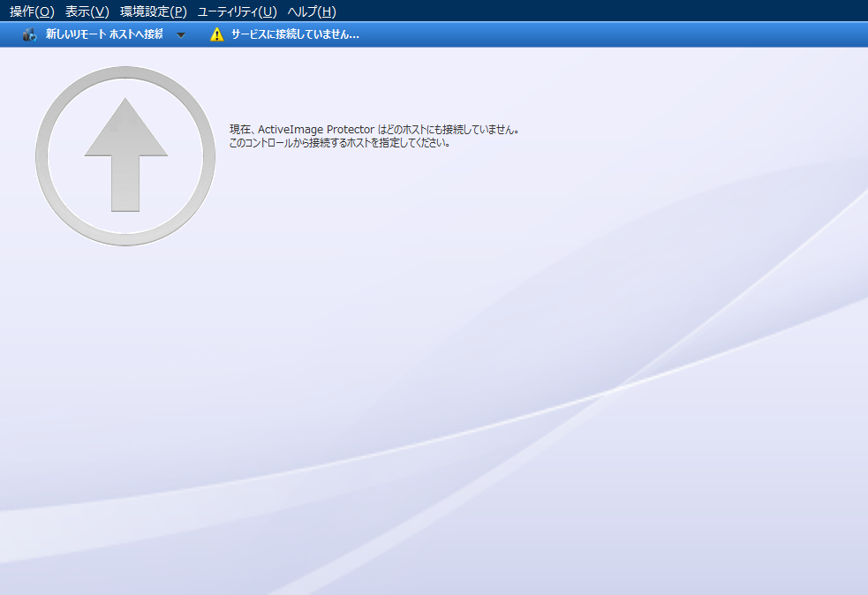Click the サービスに接続していません status text

(295, 34)
